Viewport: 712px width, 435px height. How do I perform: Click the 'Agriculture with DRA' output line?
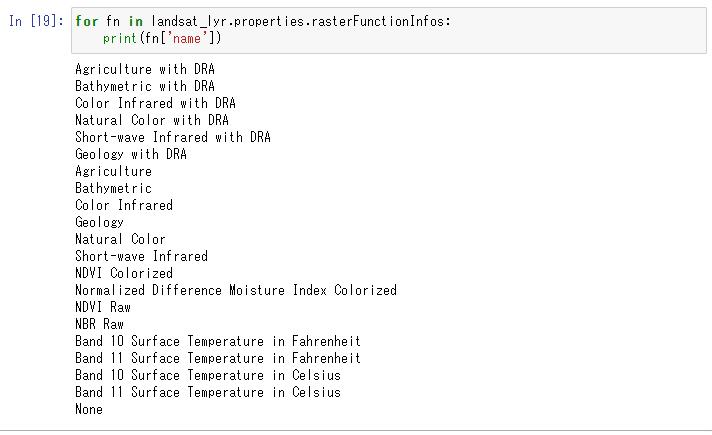click(x=144, y=69)
